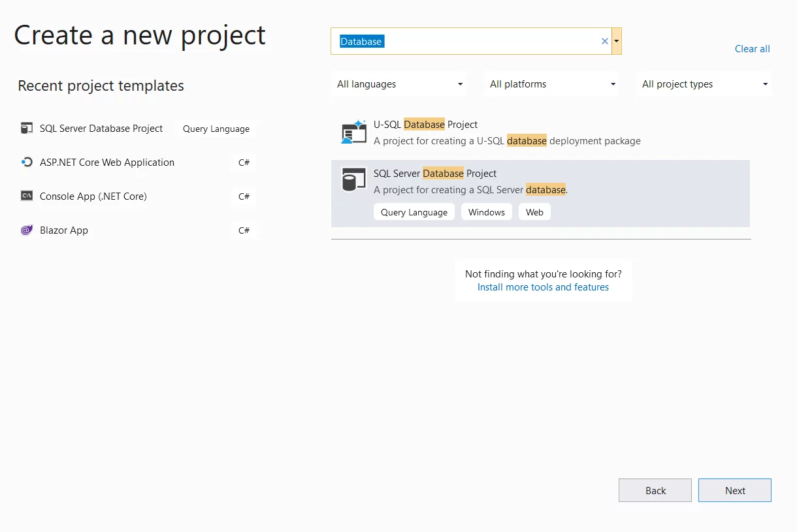Click SQL Server Database Project icon in recent templates
797x532 pixels.
click(x=27, y=129)
